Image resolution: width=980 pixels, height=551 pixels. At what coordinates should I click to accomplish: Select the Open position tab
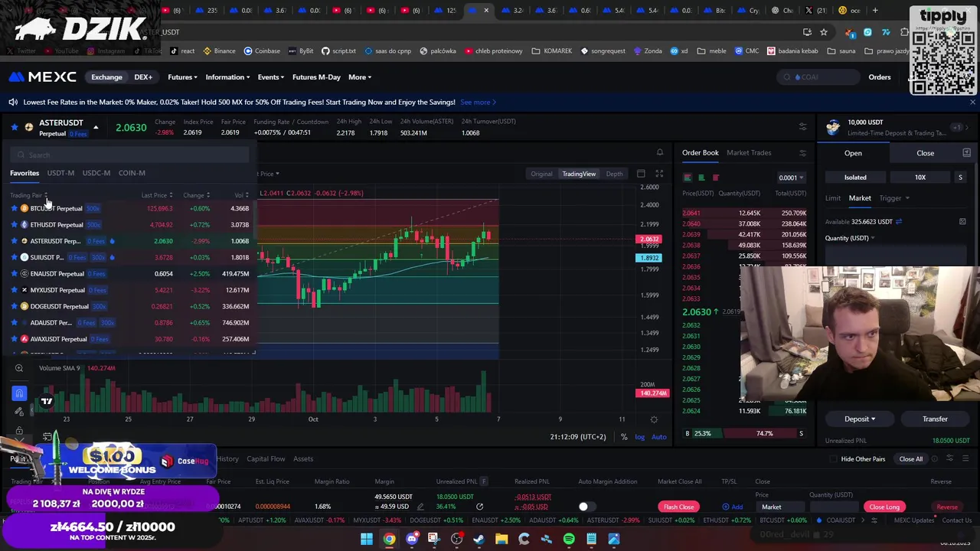click(x=853, y=153)
